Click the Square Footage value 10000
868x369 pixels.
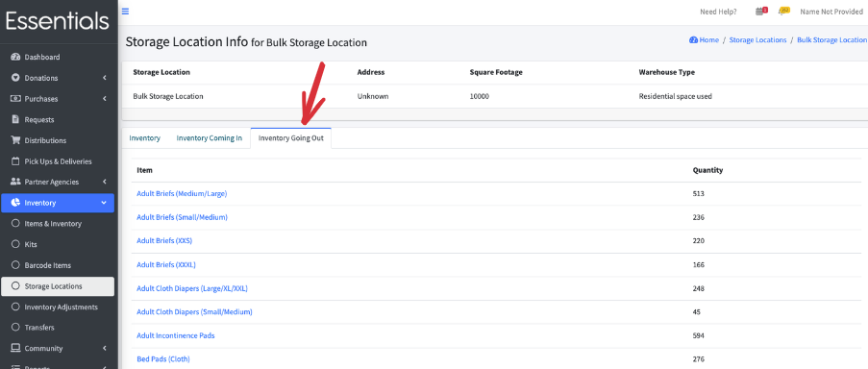point(480,96)
